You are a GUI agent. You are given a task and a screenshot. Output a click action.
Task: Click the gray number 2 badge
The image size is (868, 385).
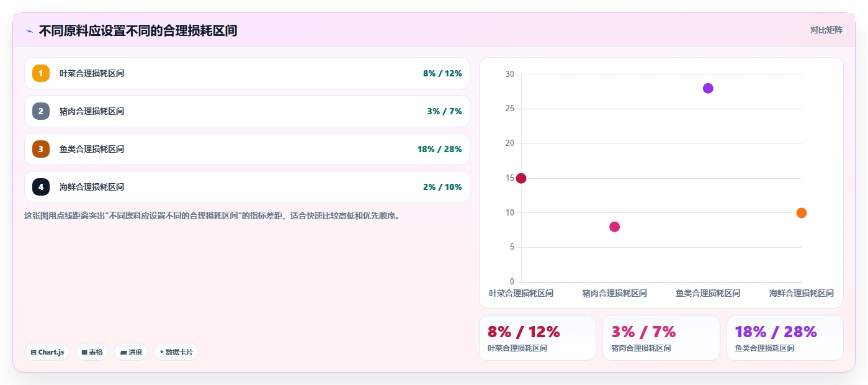[41, 111]
